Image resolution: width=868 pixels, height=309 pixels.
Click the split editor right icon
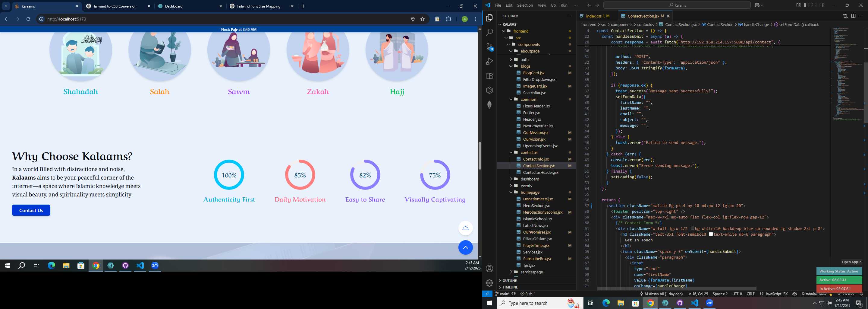tap(853, 16)
